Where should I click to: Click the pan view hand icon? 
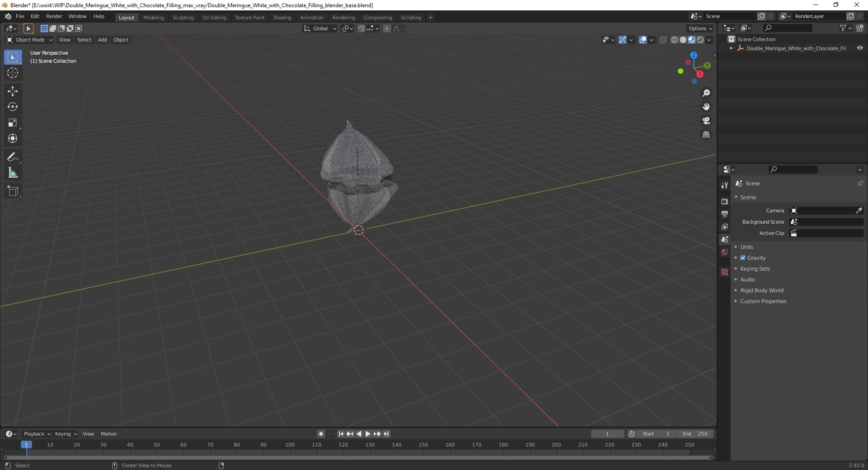click(706, 107)
